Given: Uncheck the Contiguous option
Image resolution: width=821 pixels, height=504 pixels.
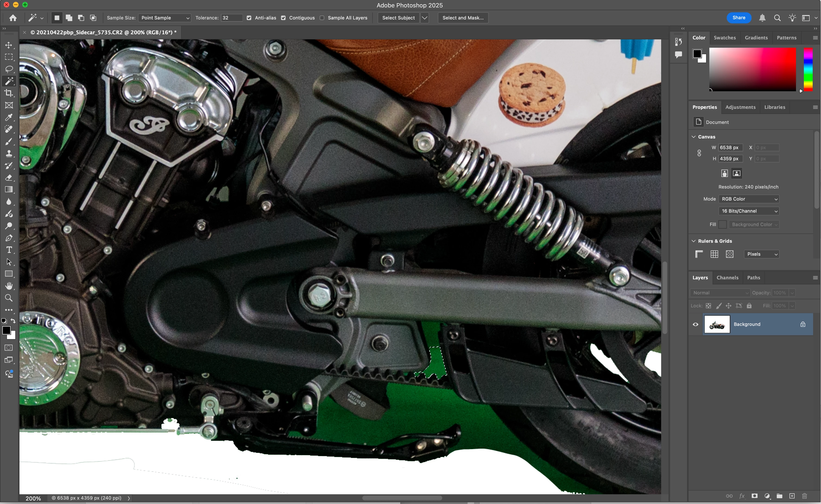Looking at the screenshot, I should (x=283, y=18).
